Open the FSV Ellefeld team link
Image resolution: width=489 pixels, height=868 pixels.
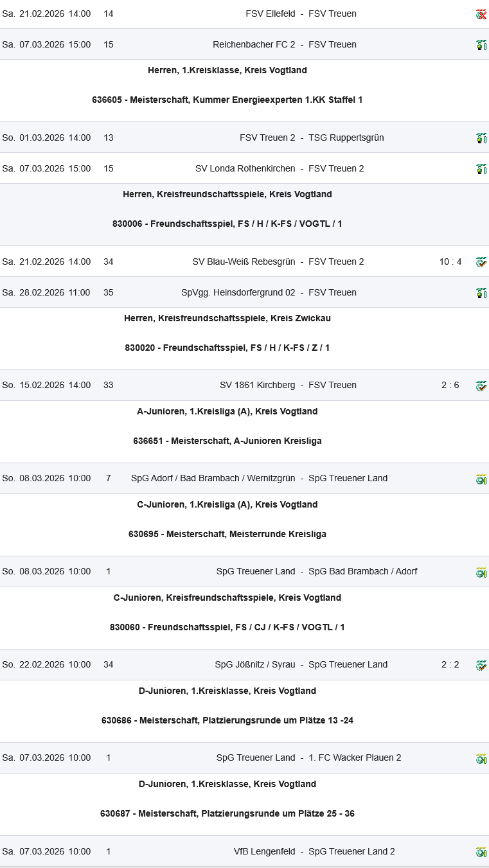(271, 14)
